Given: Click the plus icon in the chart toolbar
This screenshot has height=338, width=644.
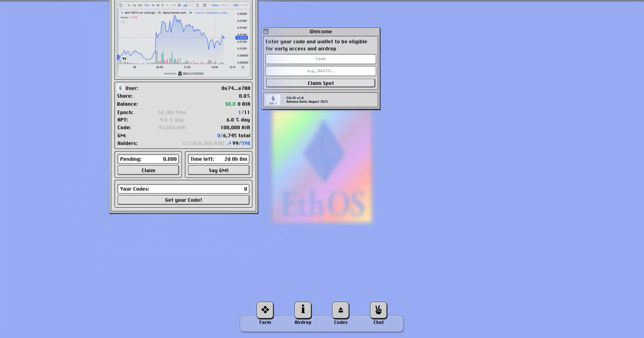Looking at the screenshot, I should point(121,5).
